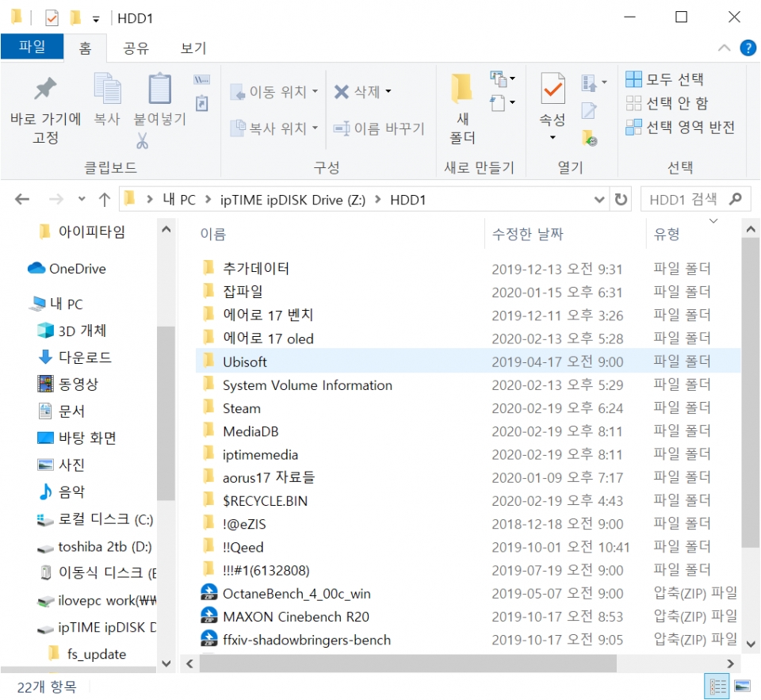Switch to large icons view in status bar
The width and height of the screenshot is (761, 700).
point(743,687)
